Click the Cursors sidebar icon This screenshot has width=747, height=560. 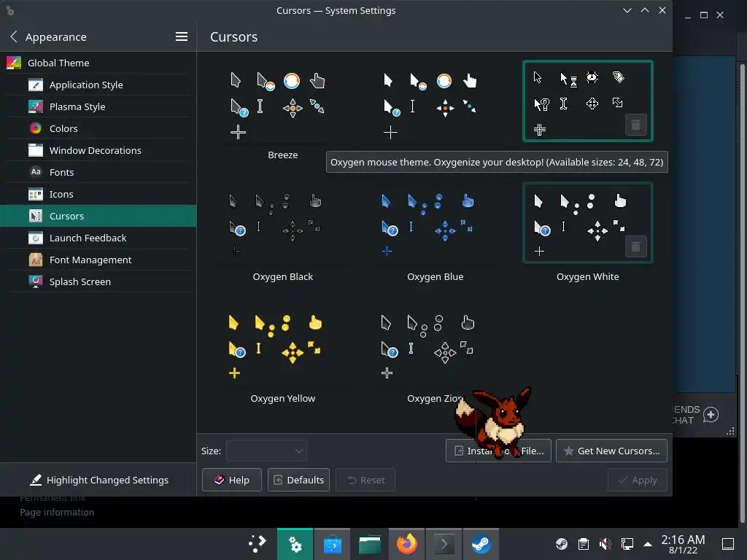coord(36,216)
